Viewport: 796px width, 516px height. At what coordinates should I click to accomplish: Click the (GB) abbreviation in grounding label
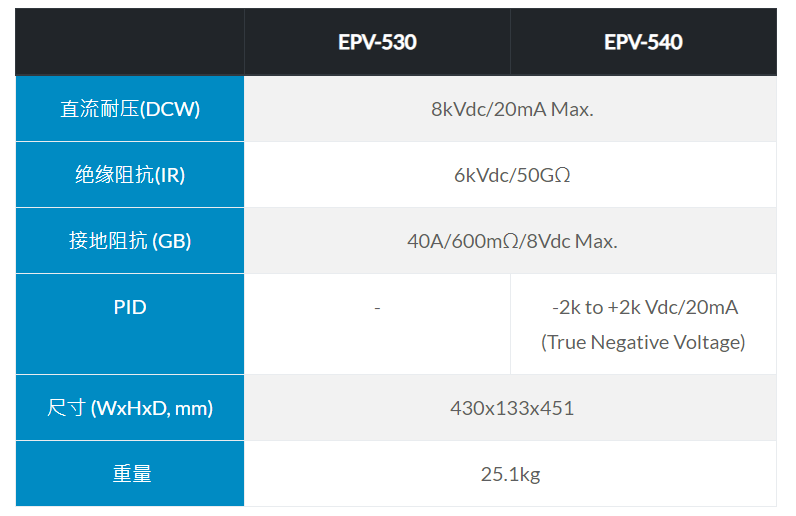(x=171, y=241)
